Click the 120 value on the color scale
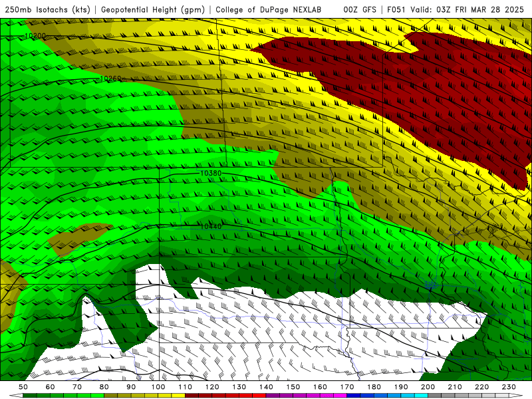Viewport: 532px width, 399px height. tap(212, 387)
